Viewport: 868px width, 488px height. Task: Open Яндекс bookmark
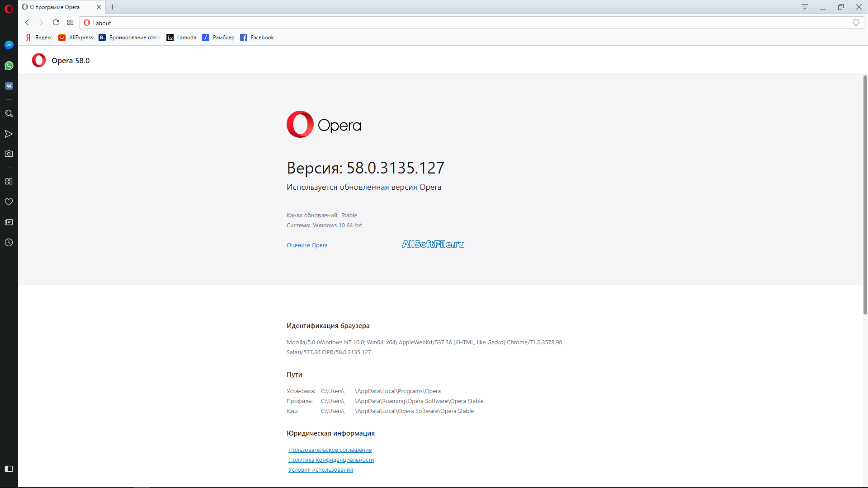39,38
